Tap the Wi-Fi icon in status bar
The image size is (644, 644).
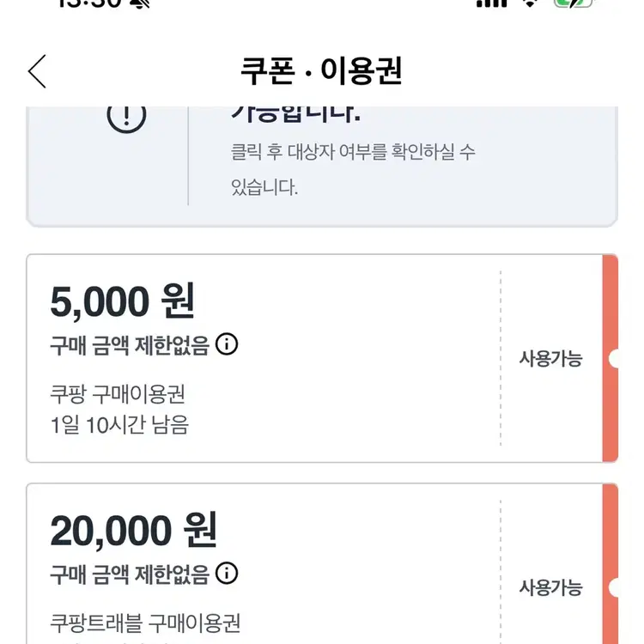[x=532, y=3]
